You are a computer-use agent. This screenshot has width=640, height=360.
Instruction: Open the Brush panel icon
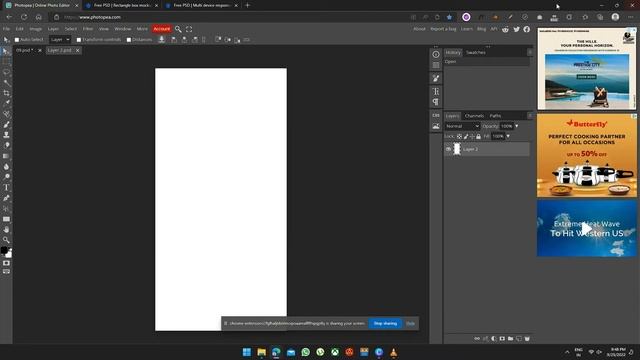(x=436, y=78)
